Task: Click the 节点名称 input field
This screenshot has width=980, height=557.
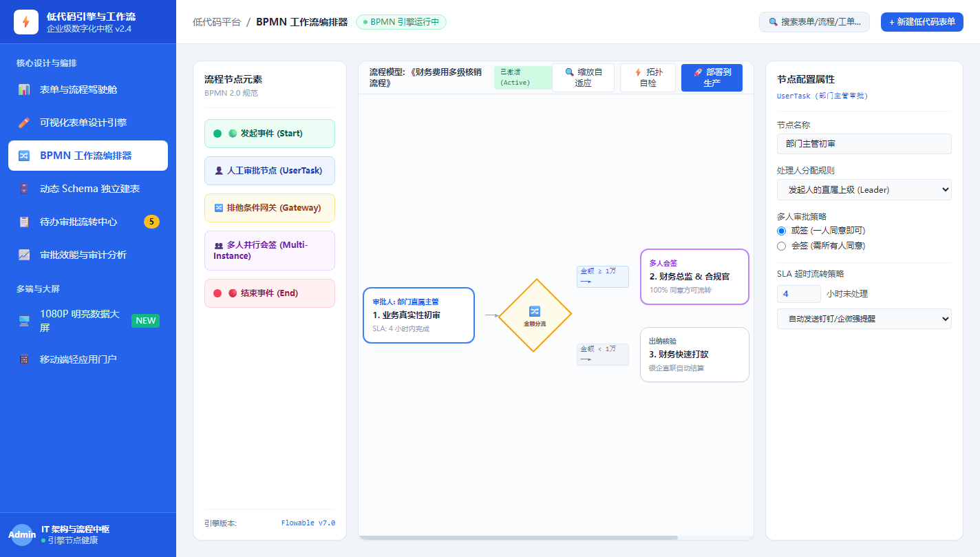Action: (864, 144)
